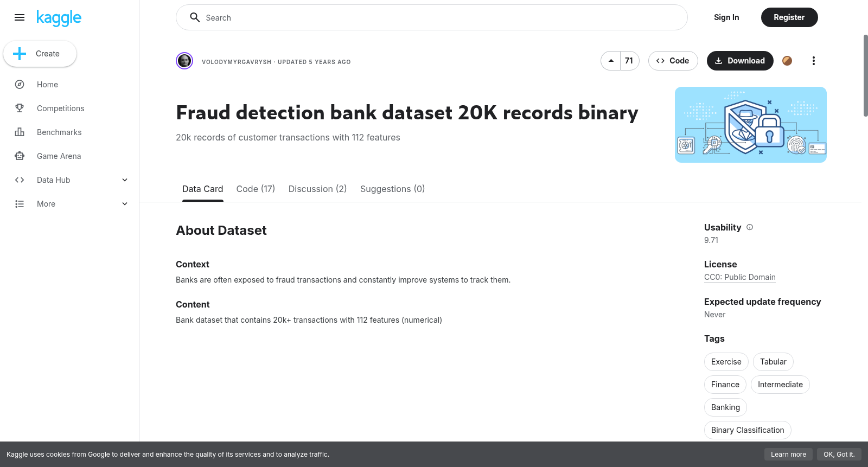Show the upvote count of 71
Image resolution: width=868 pixels, height=467 pixels.
629,61
